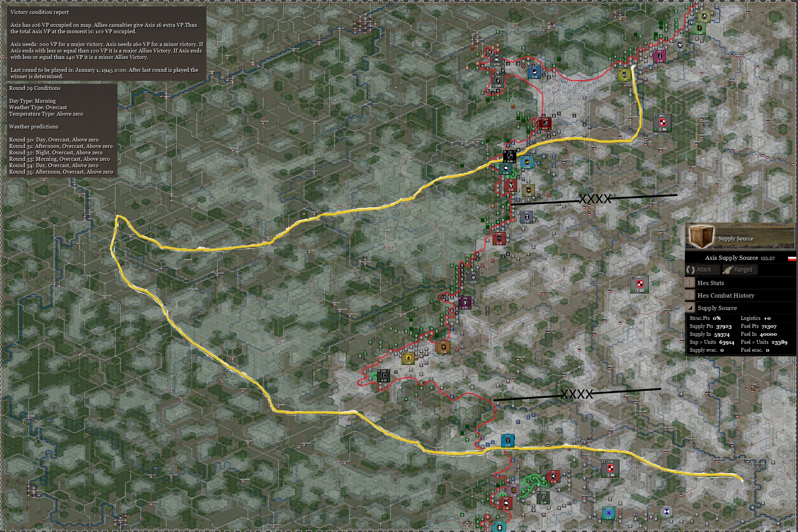Screen dimensions: 798x532
Task: Select the 7A army headquarters counter
Action: click(610, 469)
